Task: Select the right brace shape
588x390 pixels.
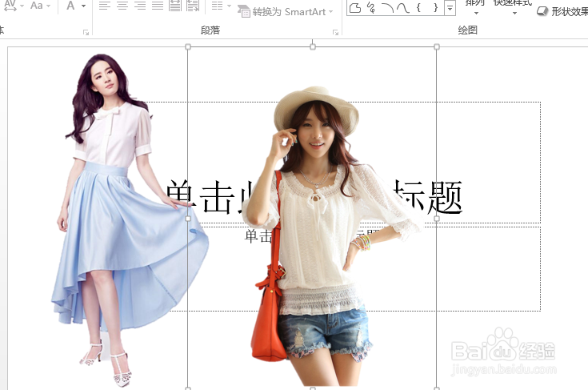Action: pos(435,7)
